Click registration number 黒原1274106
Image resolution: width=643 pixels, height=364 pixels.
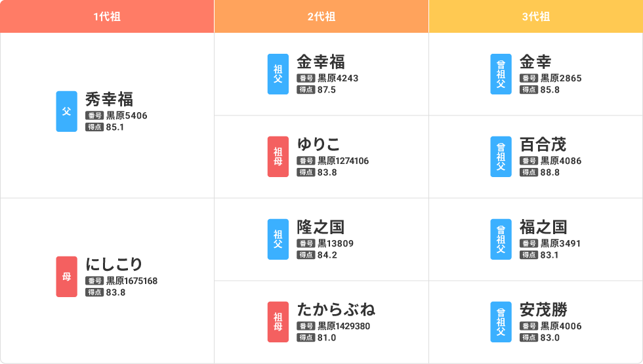(343, 161)
